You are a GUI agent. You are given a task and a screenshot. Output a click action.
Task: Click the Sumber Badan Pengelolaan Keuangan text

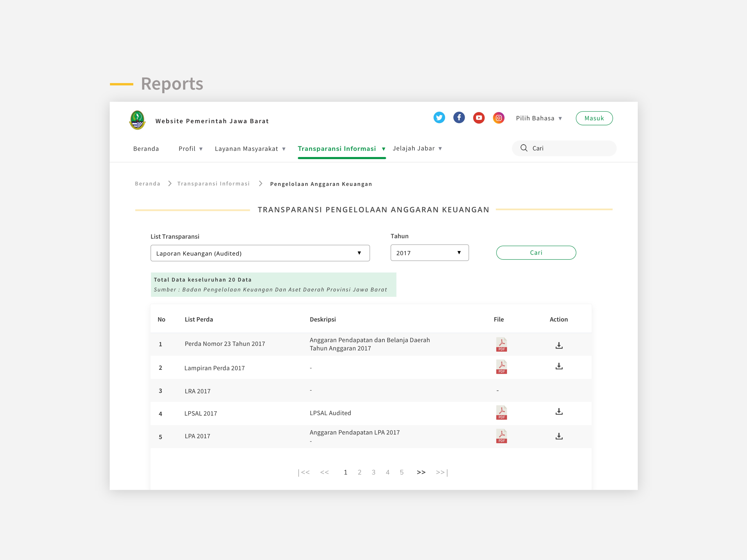(270, 290)
